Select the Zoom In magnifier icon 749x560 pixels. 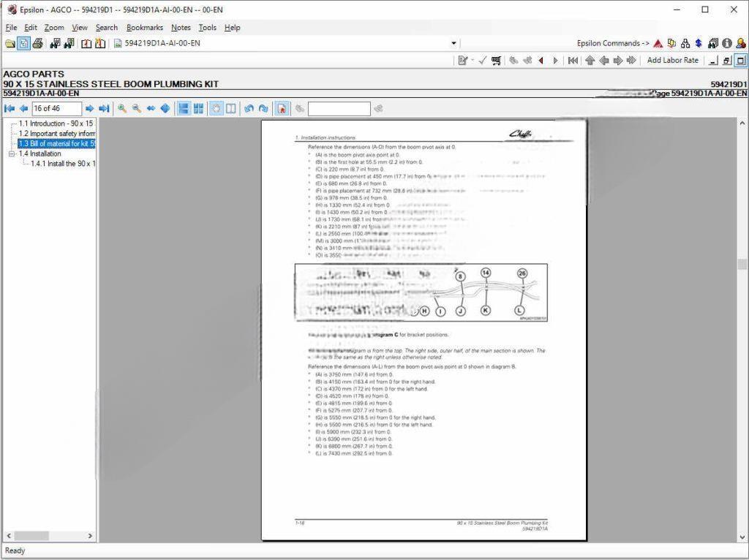121,108
